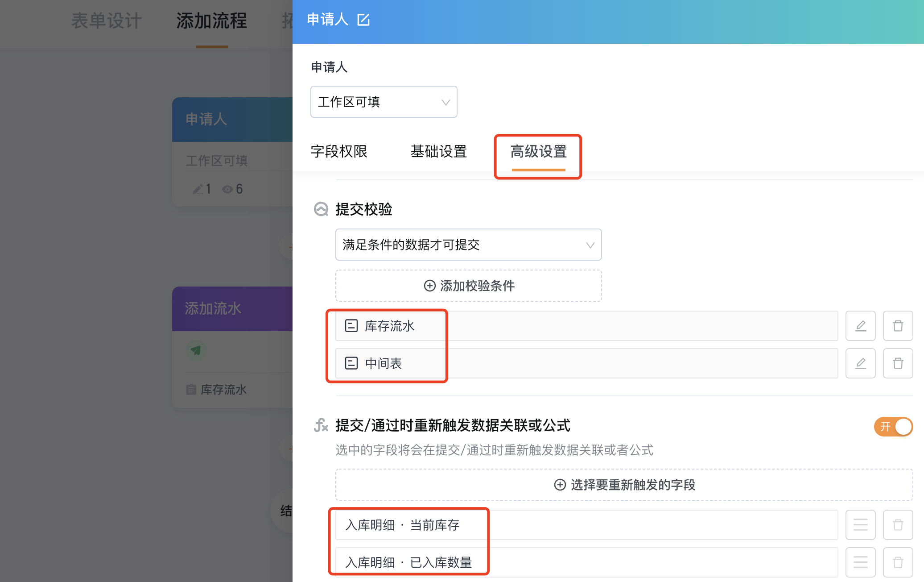Toggle off the 重新触发数据关联或公式 switch
This screenshot has width=924, height=582.
click(893, 427)
